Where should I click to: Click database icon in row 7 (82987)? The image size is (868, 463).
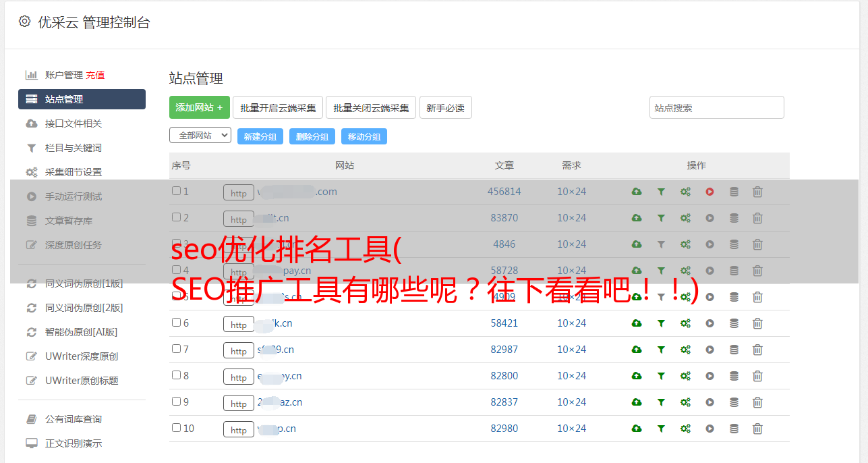pyautogui.click(x=734, y=350)
